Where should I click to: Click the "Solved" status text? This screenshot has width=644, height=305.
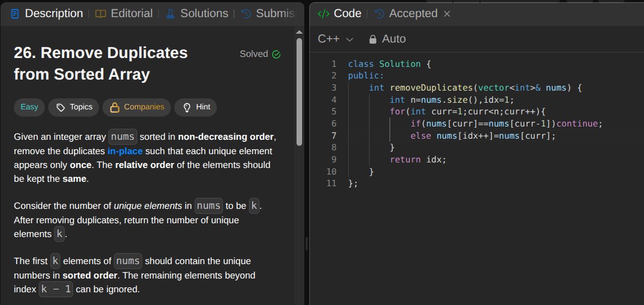pyautogui.click(x=254, y=54)
